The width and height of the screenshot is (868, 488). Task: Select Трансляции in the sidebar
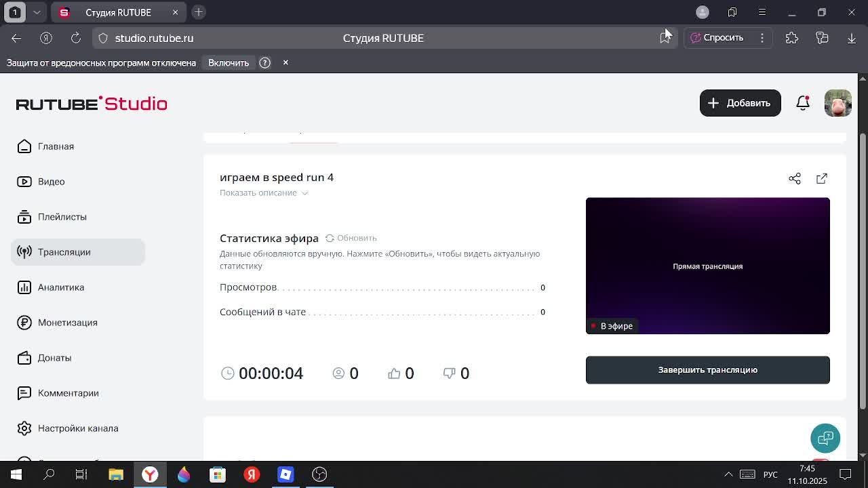78,252
